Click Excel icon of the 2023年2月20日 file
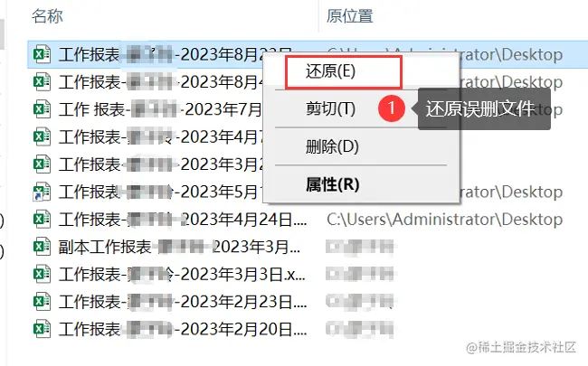The image size is (588, 366). click(x=42, y=329)
